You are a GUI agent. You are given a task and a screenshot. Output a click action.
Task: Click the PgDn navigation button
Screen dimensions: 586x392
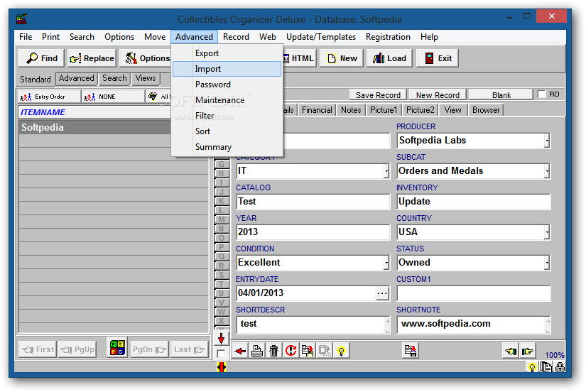point(149,350)
